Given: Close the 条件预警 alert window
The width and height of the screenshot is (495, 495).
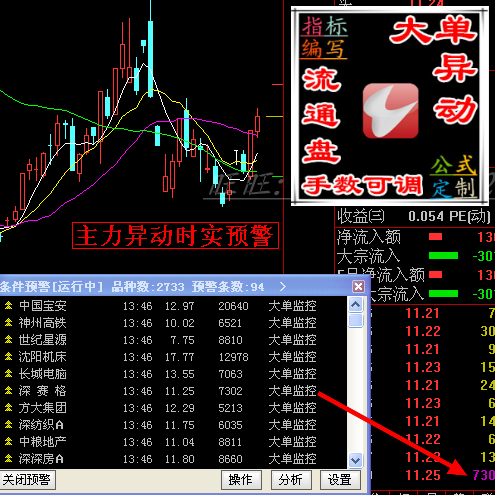Looking at the screenshot, I should 358,286.
